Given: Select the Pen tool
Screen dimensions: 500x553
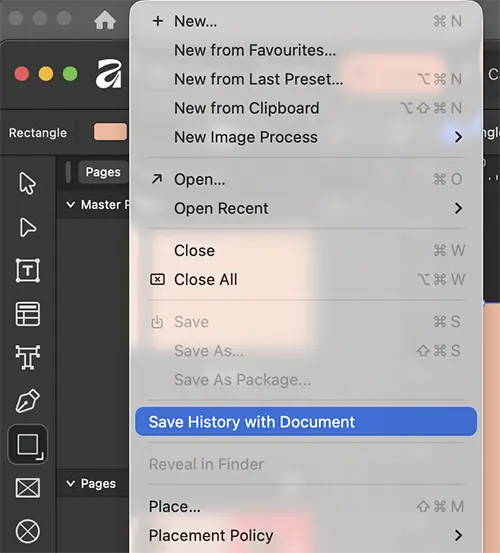Looking at the screenshot, I should point(28,401).
